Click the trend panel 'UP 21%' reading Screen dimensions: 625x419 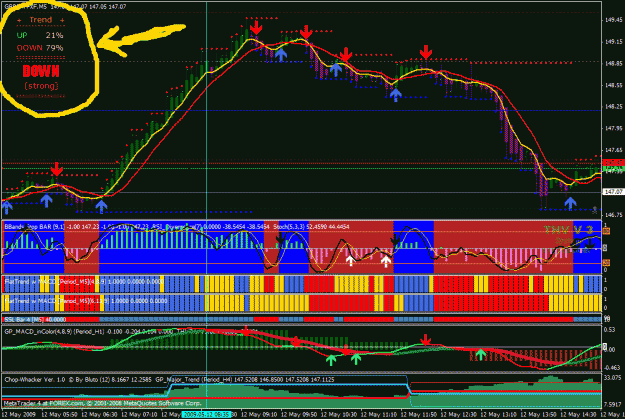pos(40,35)
